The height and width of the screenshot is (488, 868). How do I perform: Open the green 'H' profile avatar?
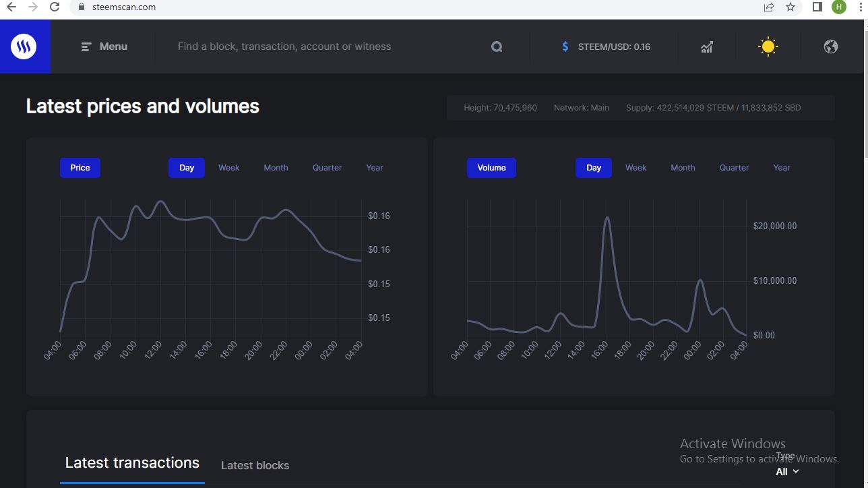point(839,7)
